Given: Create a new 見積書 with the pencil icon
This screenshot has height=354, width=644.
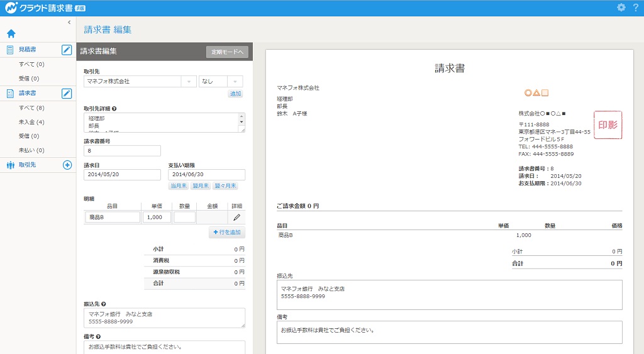Looking at the screenshot, I should [x=67, y=50].
